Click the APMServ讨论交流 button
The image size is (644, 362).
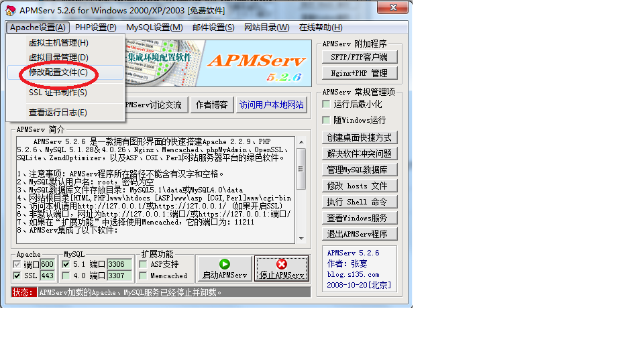156,105
